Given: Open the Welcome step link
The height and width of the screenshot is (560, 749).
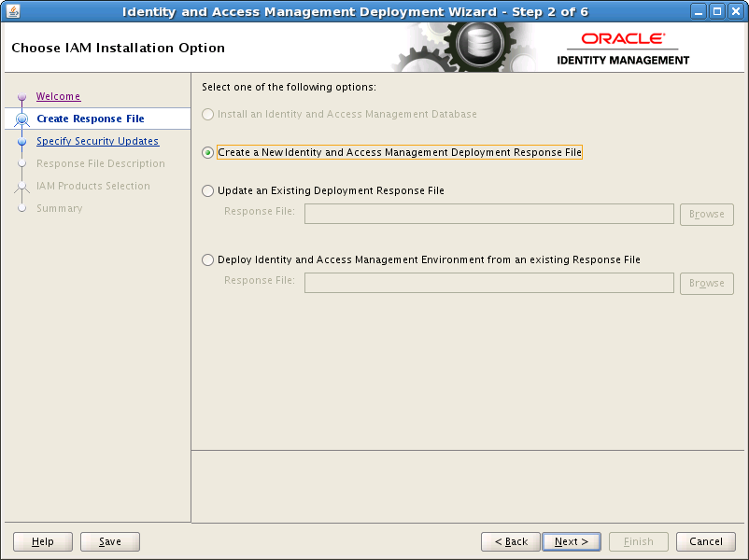Looking at the screenshot, I should 58,96.
